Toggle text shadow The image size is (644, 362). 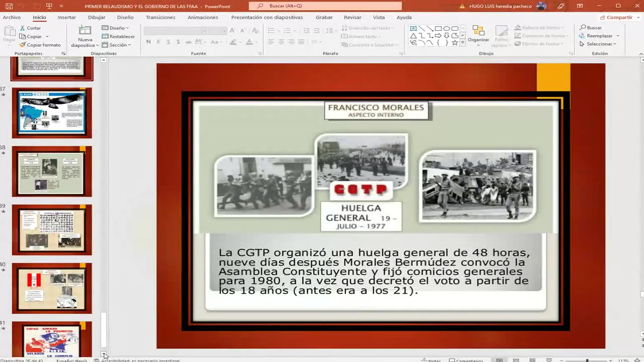point(178,42)
